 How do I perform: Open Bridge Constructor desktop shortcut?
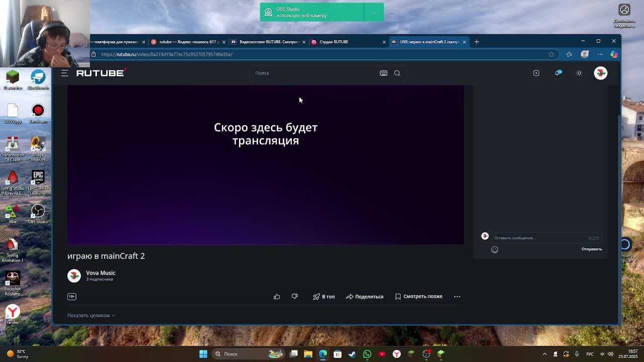pos(38,149)
